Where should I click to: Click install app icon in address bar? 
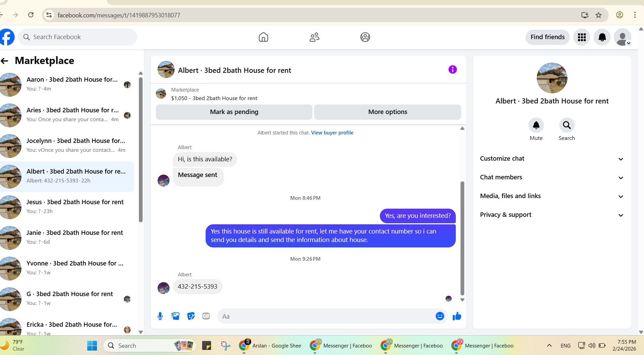pyautogui.click(x=585, y=15)
